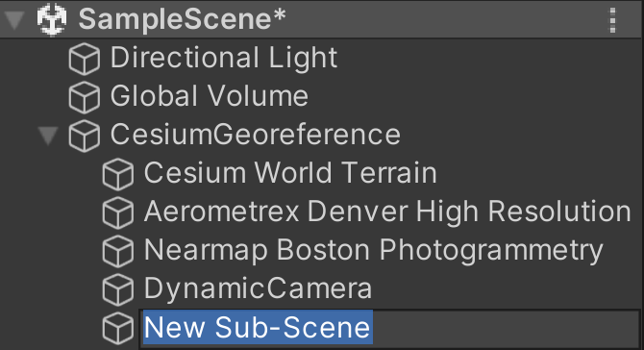
Task: Open the SampleScene three-dot options menu
Action: click(x=612, y=20)
